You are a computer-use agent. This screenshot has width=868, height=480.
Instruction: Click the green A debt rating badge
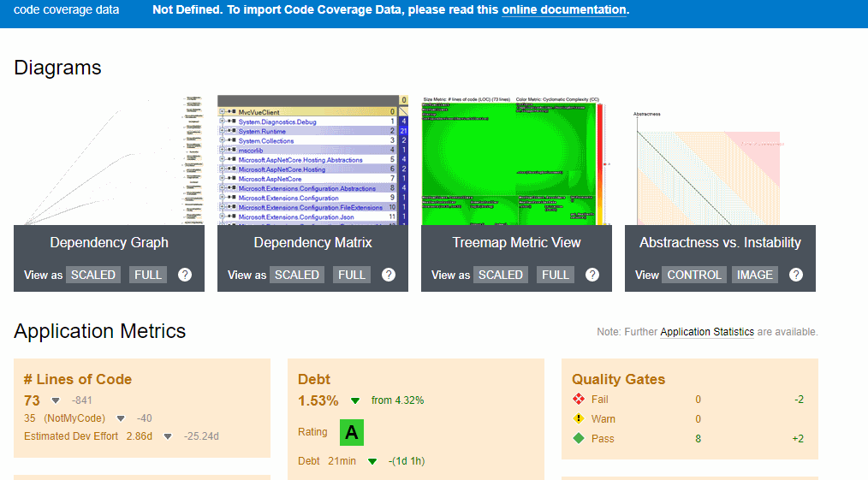(x=351, y=433)
